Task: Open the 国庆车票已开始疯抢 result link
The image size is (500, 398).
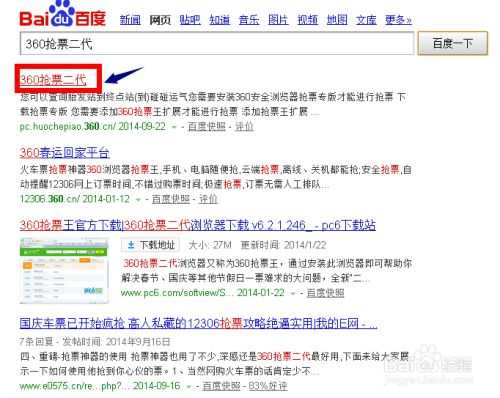Action: [x=198, y=323]
